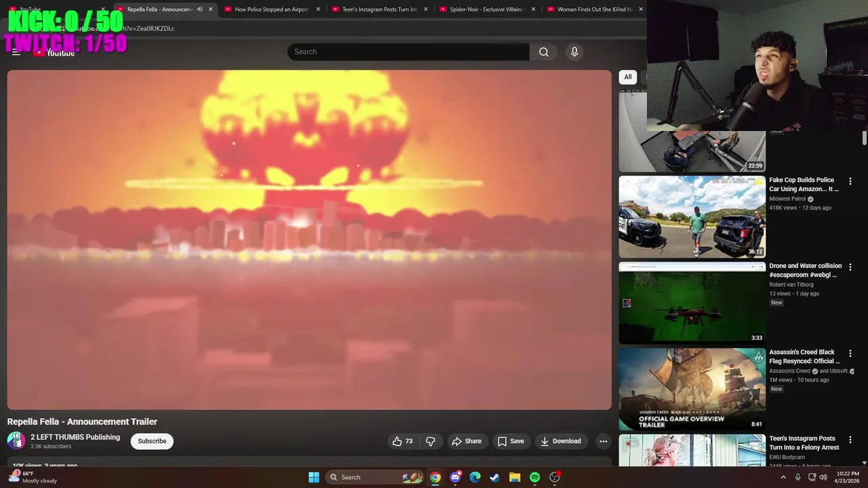Open Drone and Water collision video title
868x488 pixels.
tap(806, 270)
